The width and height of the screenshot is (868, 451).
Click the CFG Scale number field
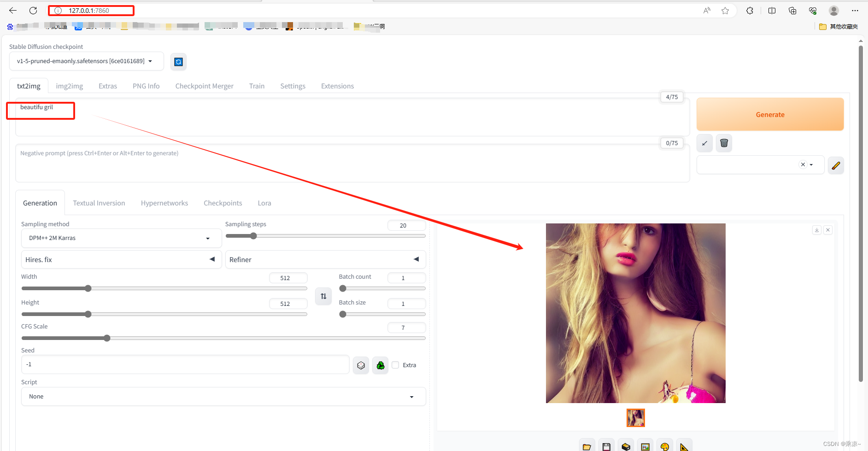point(406,328)
